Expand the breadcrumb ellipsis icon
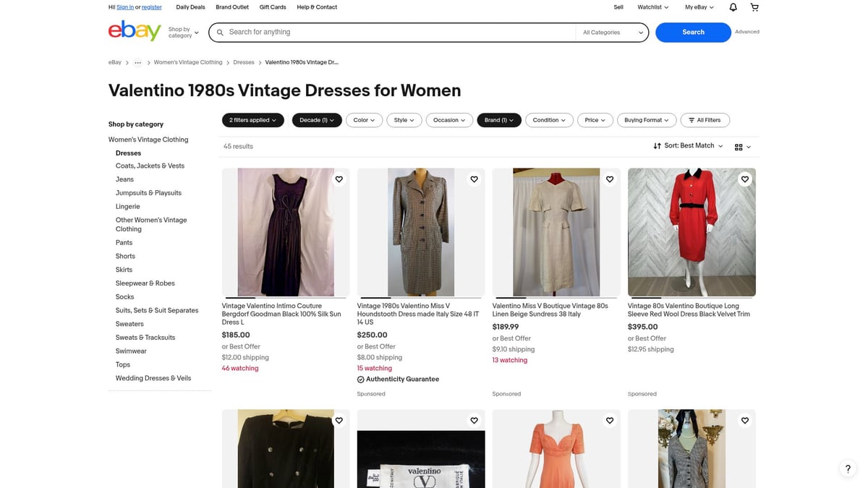868x488 pixels. point(137,62)
